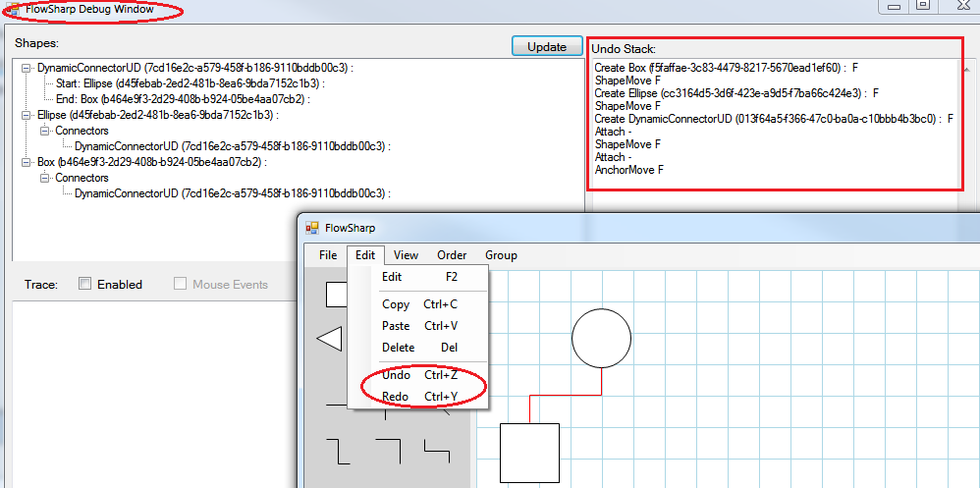Select the box shape in FlowSharp toolbox
This screenshot has height=488, width=980.
[336, 295]
